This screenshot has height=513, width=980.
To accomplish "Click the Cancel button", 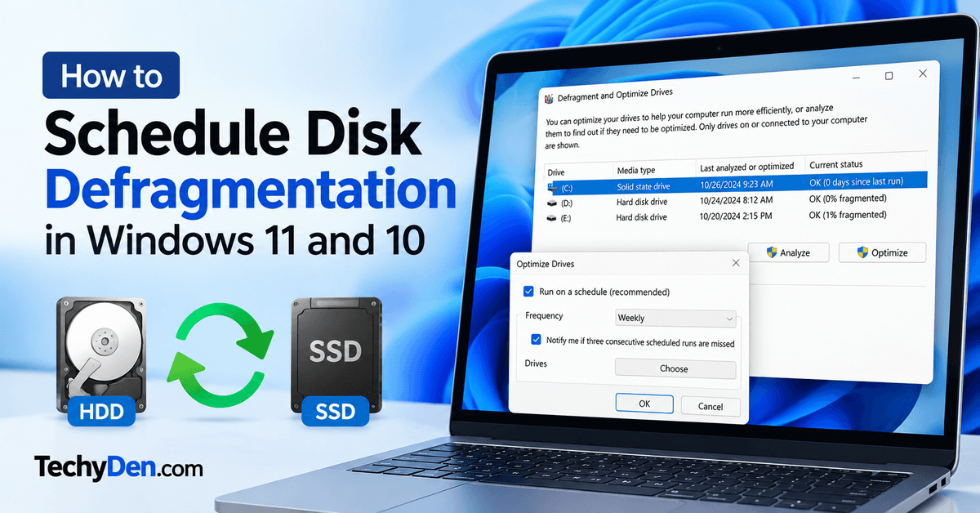I will pos(710,406).
